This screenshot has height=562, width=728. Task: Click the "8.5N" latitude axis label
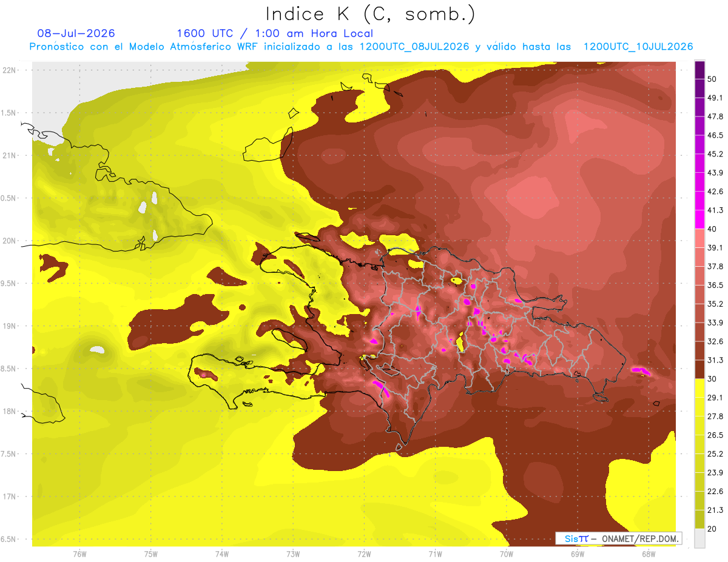pos(9,369)
